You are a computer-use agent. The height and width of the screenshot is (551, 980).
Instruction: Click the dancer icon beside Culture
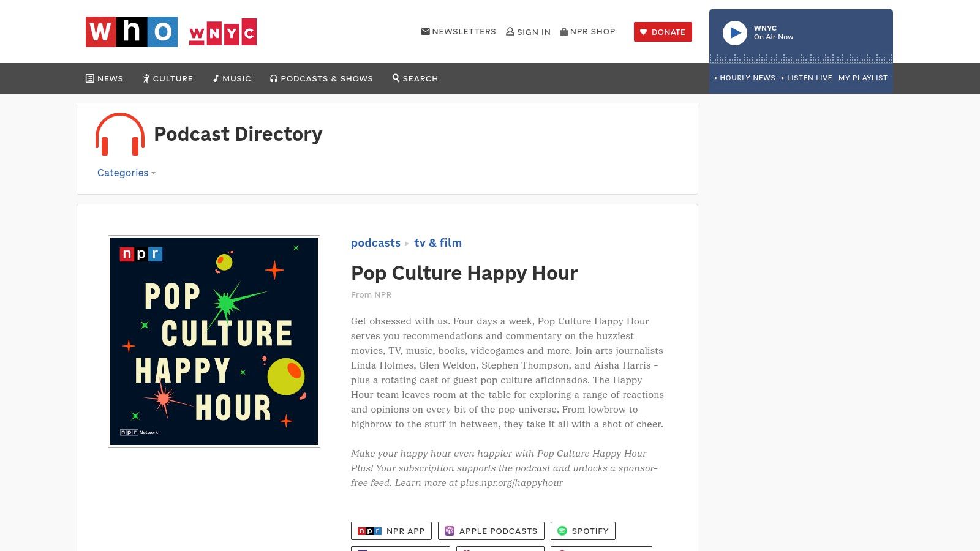146,78
